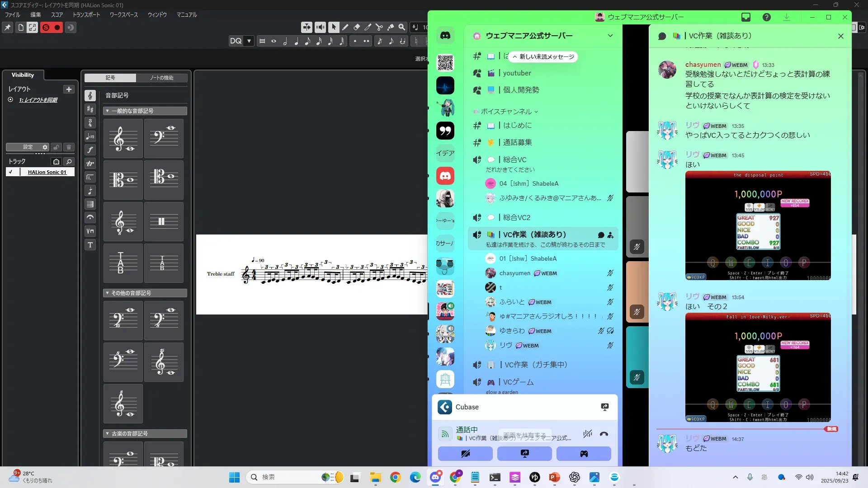The height and width of the screenshot is (488, 868).
Task: Insert the treble clef from palette
Action: (123, 139)
